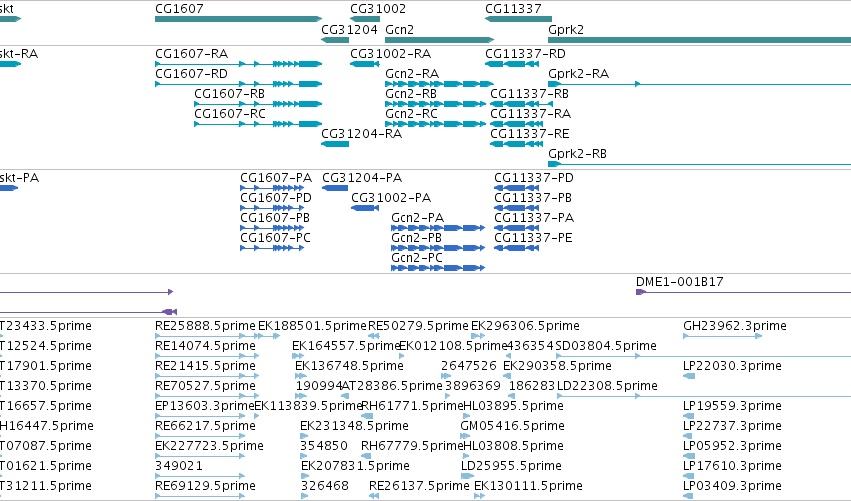Select transcript CG1607-RD
The height and width of the screenshot is (501, 851).
[238, 84]
